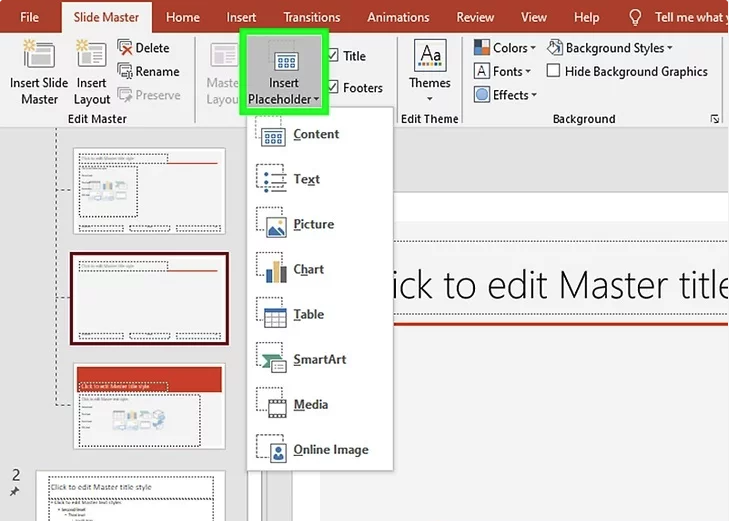
Task: Switch to the Transitions tab
Action: pyautogui.click(x=311, y=17)
